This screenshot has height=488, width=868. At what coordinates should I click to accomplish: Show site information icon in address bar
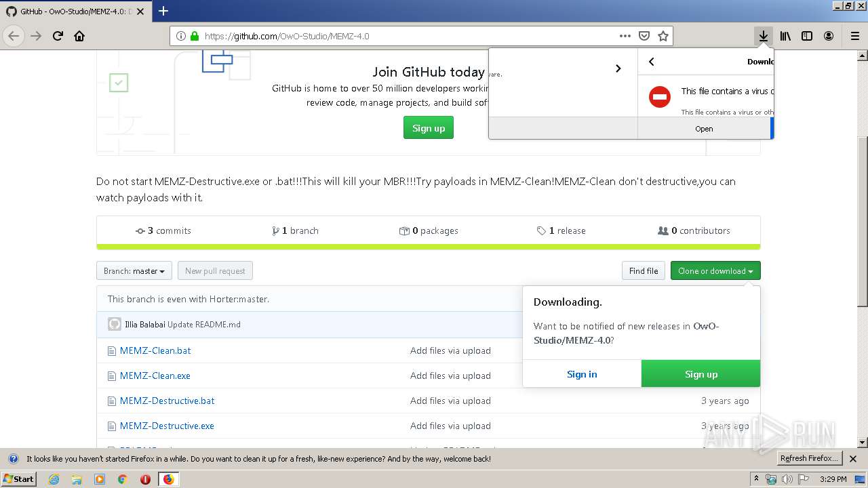(181, 36)
